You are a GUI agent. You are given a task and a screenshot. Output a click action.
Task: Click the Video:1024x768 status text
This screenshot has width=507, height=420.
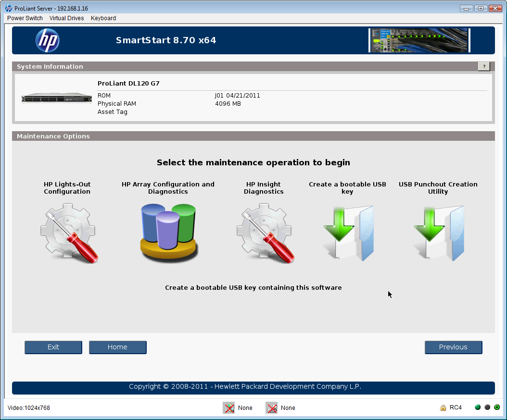pos(29,408)
